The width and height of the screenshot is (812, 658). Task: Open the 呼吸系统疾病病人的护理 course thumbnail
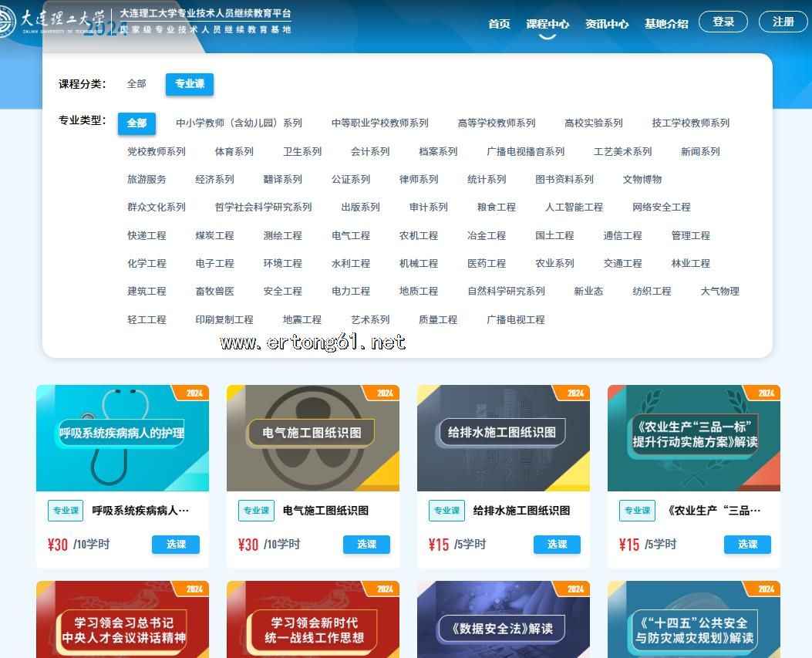tap(123, 437)
